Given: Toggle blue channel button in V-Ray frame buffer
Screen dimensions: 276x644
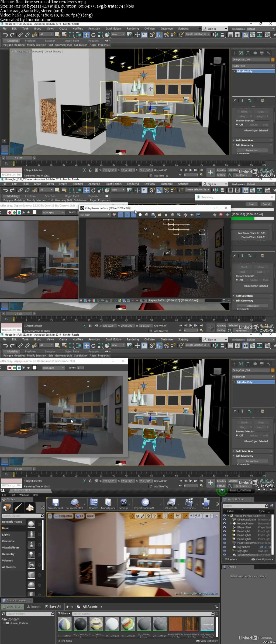Looking at the screenshot, I should coord(134,215).
